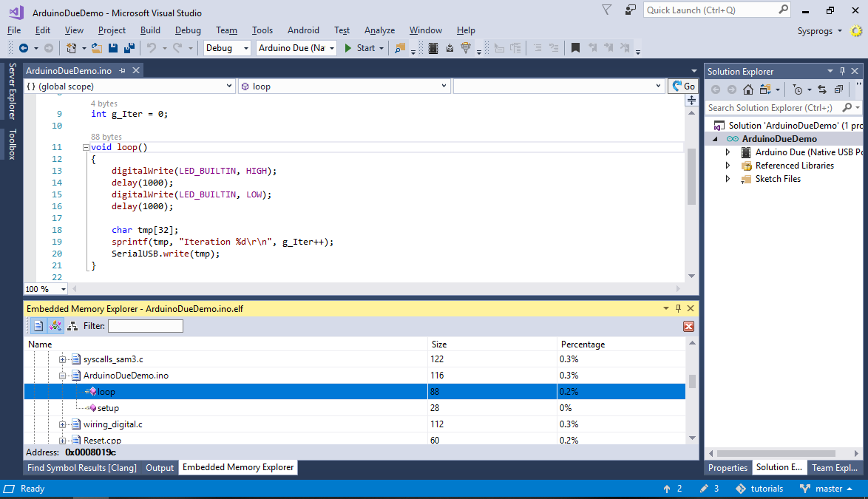The height and width of the screenshot is (499, 868).
Task: Click the Pending Changes Filter clock icon
Action: [x=798, y=89]
